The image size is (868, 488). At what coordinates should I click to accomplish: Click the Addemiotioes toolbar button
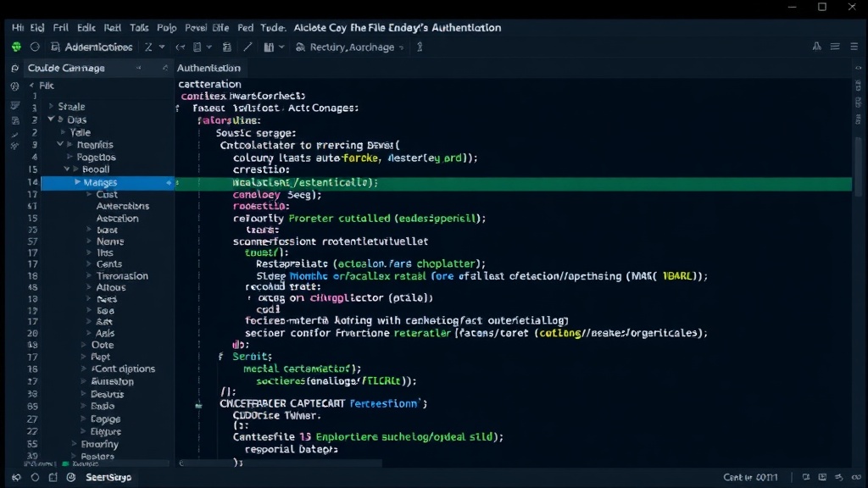pos(92,47)
